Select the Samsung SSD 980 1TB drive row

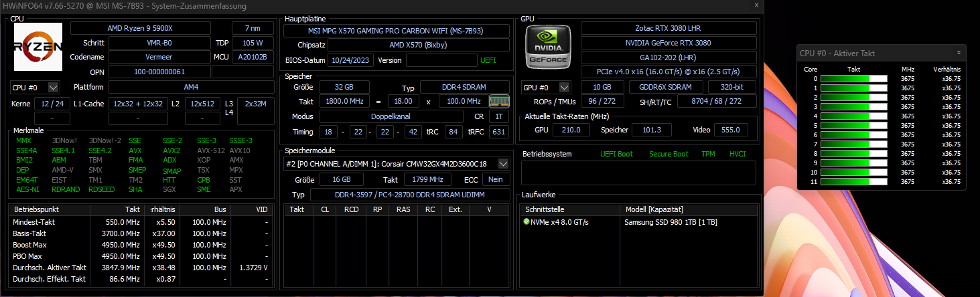click(640, 222)
